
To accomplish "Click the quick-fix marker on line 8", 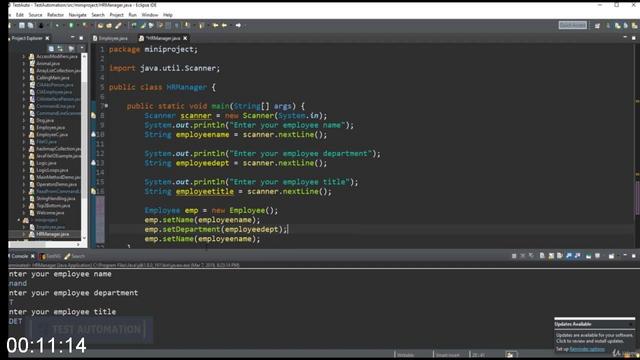I will (x=93, y=116).
